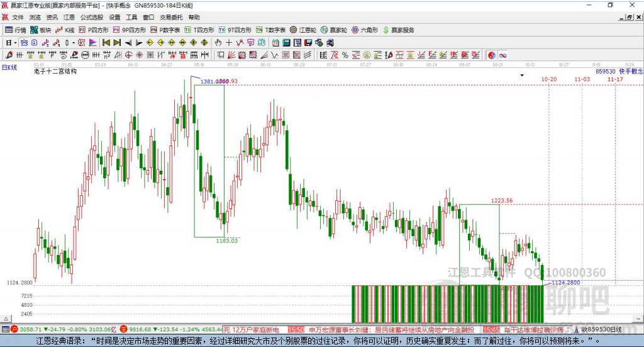
Task: Click the yin-yang icon in drawing toolbar
Action: [492, 55]
